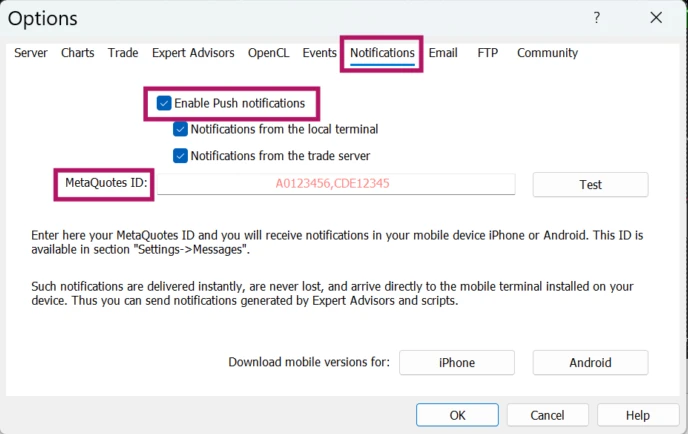
Task: Close the Options dialog window
Action: click(656, 18)
